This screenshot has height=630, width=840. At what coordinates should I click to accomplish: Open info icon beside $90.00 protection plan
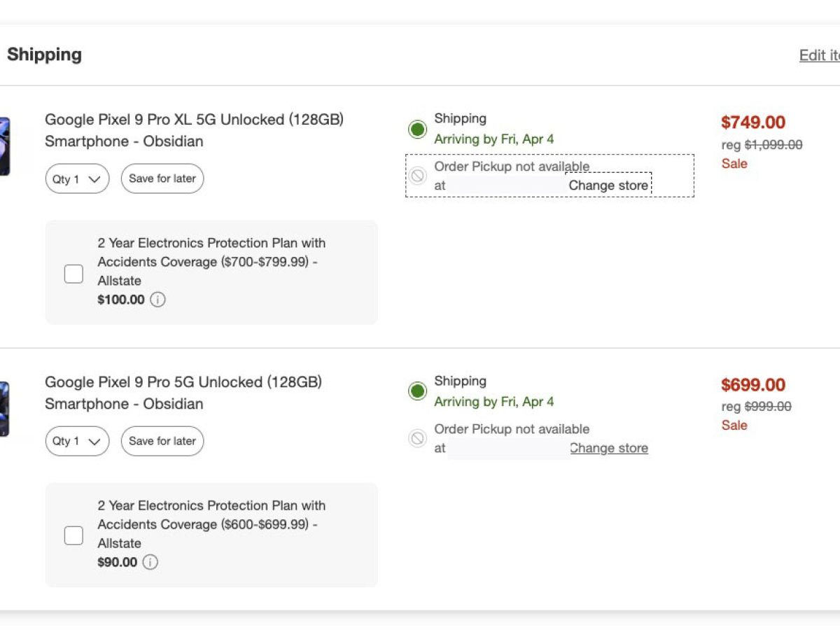(x=150, y=562)
